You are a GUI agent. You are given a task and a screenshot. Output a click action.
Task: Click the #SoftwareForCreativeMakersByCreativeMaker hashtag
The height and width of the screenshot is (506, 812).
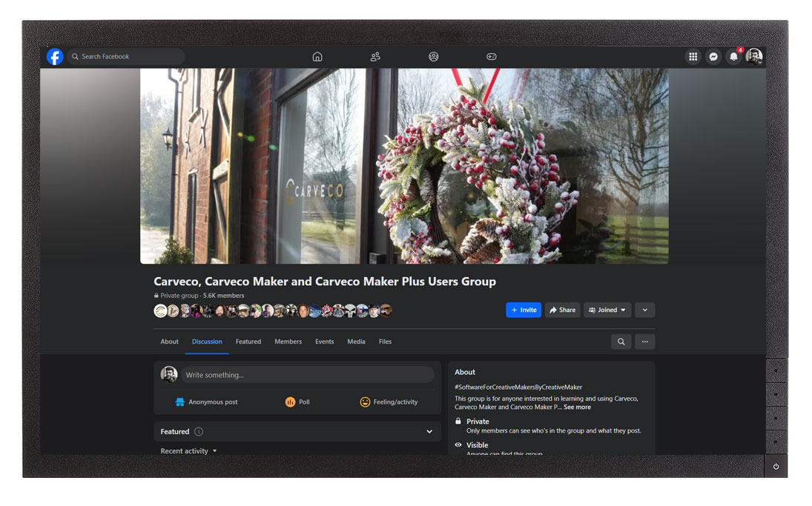pos(518,387)
